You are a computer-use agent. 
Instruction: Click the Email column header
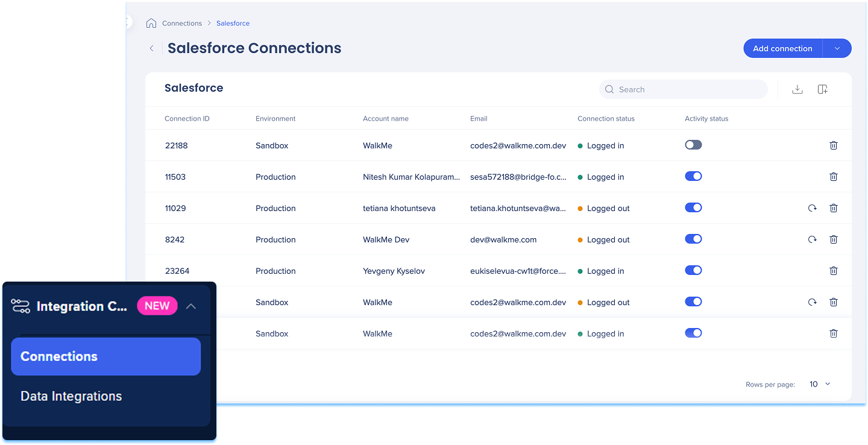click(x=479, y=119)
